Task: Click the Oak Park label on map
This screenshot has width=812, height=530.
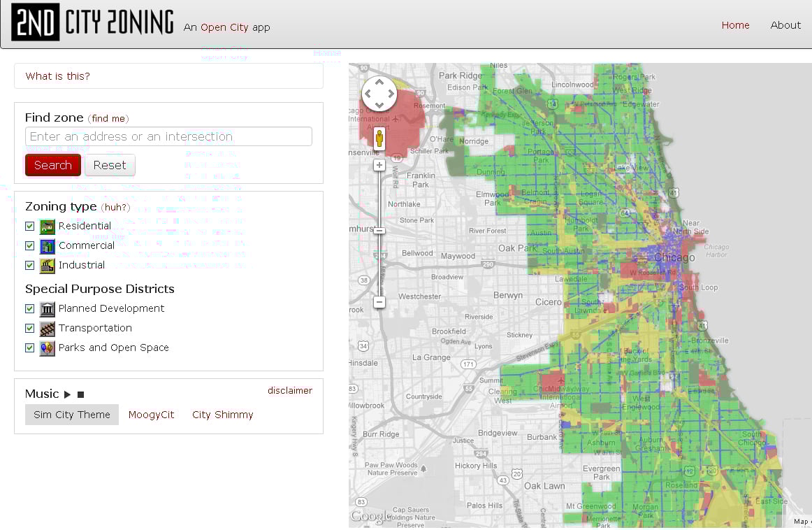Action: [x=517, y=248]
